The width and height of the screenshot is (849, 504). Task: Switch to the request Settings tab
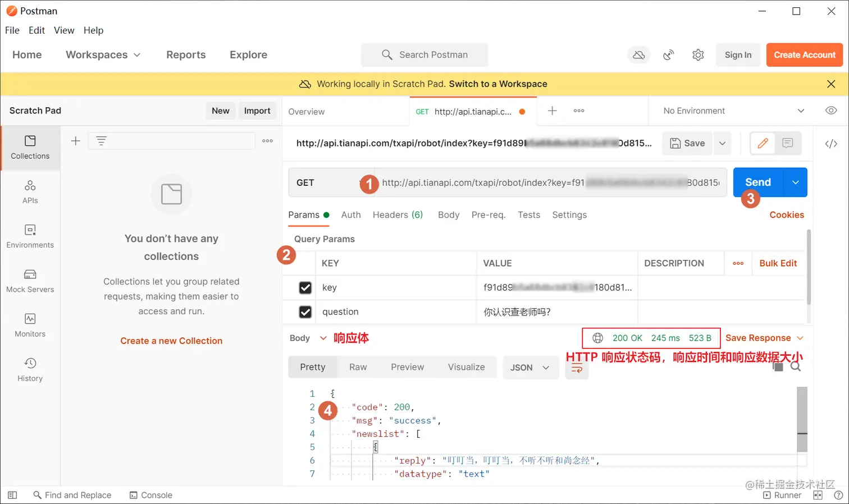(x=569, y=215)
